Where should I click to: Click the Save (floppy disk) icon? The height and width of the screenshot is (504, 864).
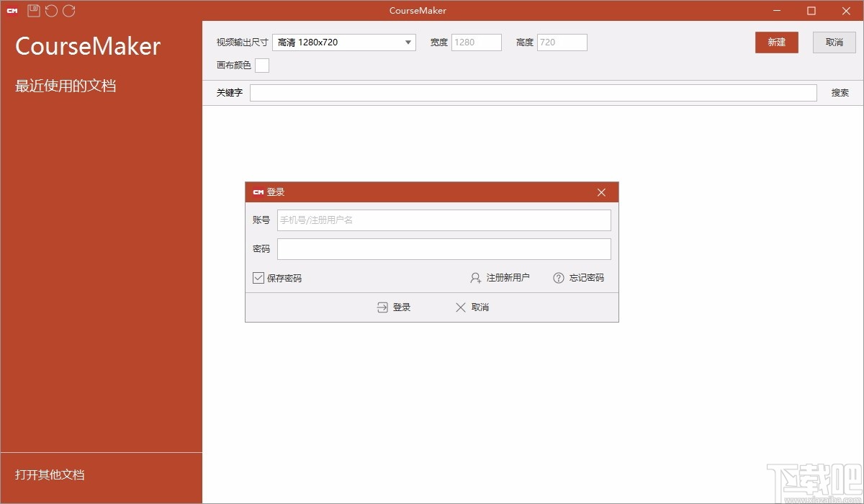(32, 10)
